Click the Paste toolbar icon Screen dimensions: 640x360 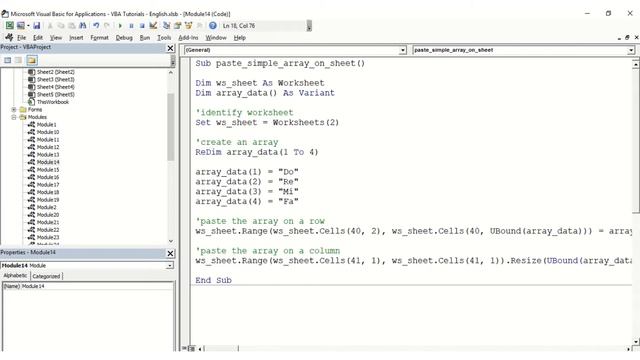71,25
